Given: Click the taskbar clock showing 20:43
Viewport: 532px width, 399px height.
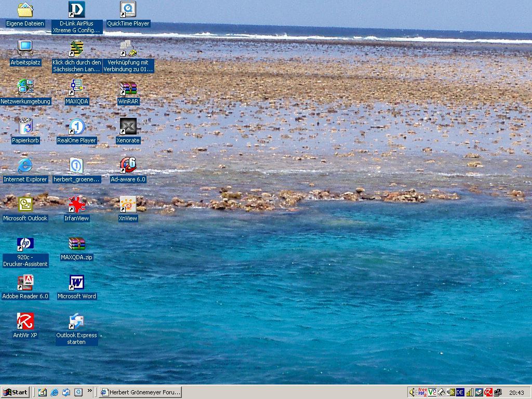Looking at the screenshot, I should pyautogui.click(x=516, y=393).
